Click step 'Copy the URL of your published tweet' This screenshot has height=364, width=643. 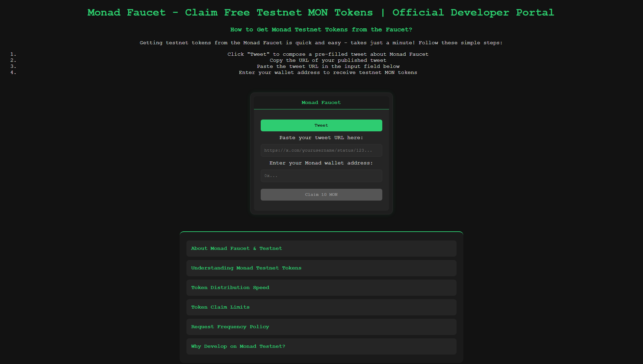(328, 60)
